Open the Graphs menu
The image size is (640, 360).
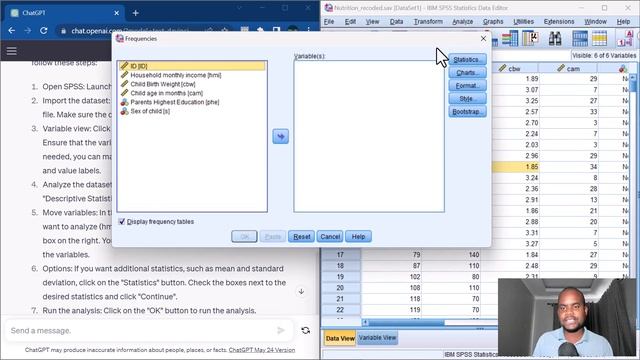click(493, 22)
